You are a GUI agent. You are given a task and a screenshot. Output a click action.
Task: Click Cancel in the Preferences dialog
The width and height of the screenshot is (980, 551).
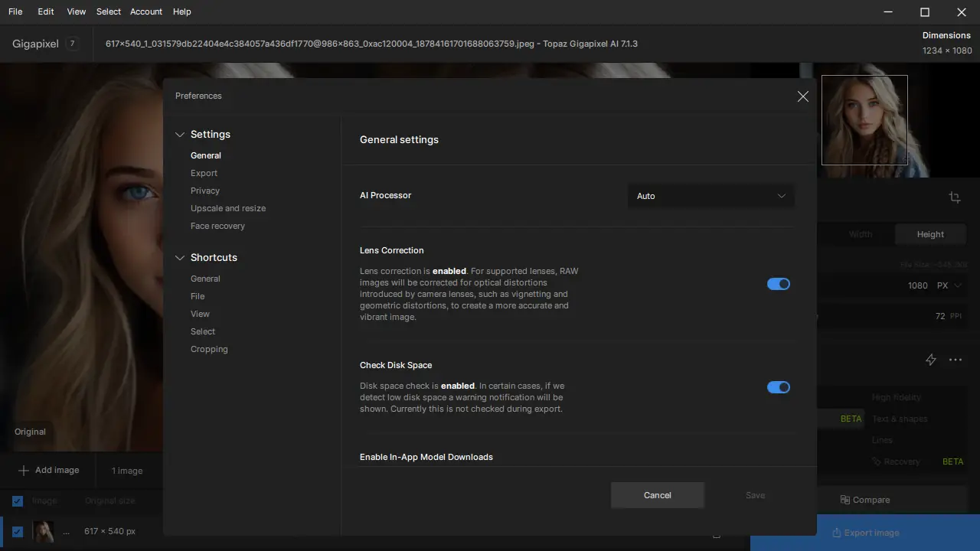click(657, 495)
